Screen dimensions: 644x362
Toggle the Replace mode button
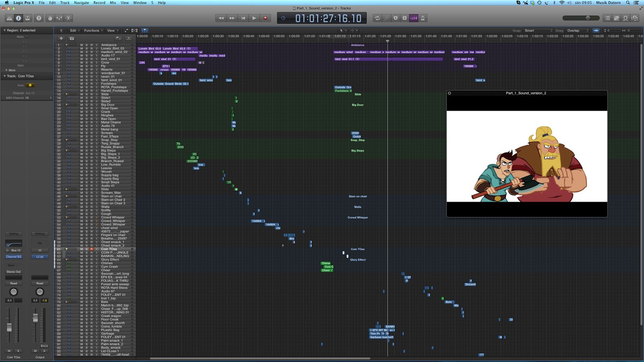pos(396,18)
